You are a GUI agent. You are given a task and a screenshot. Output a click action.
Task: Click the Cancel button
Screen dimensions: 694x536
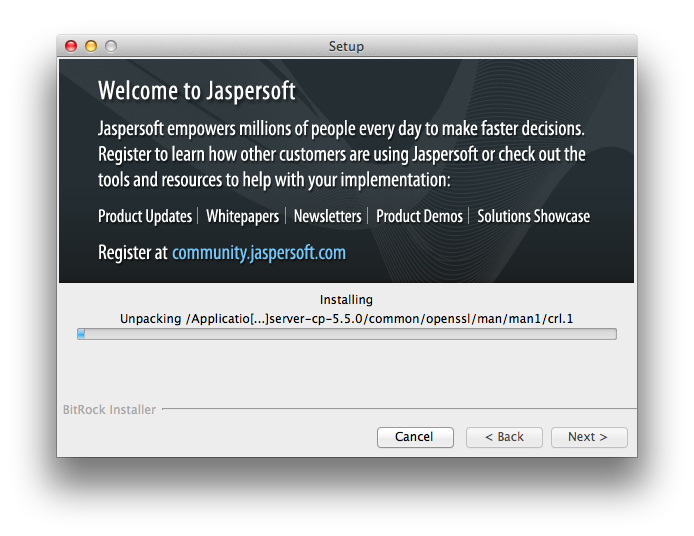(x=415, y=437)
